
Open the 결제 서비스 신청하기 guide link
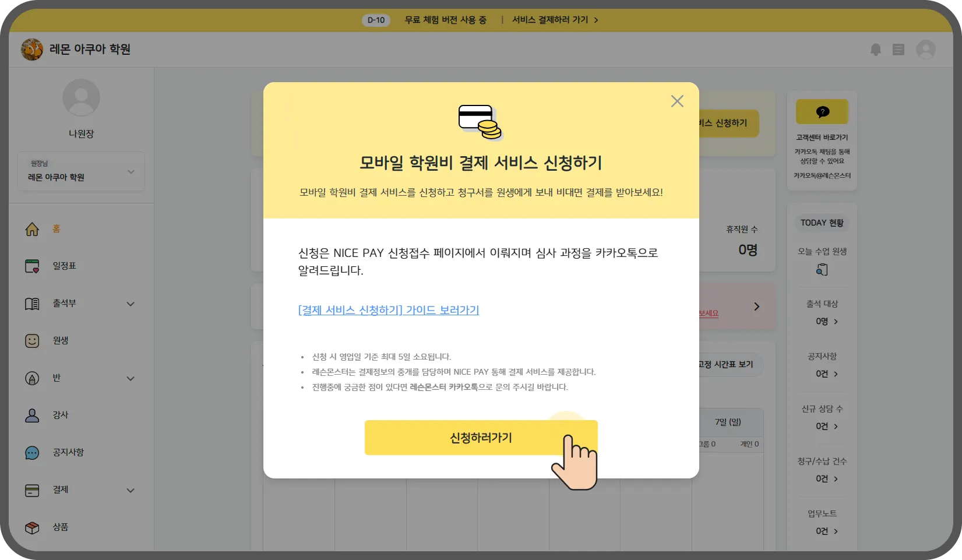tap(389, 310)
